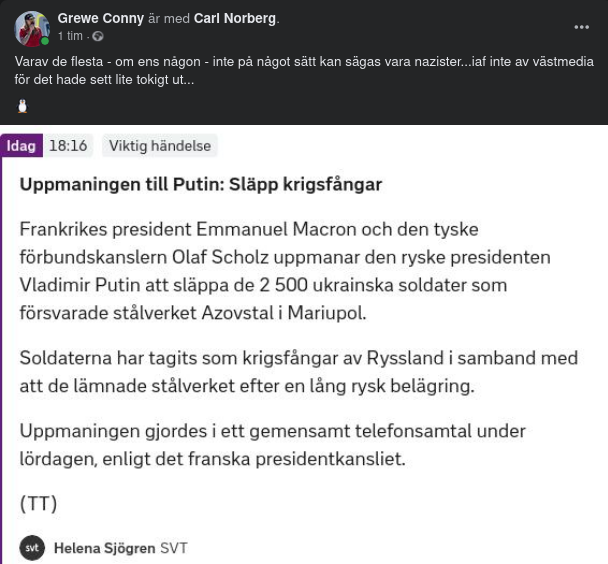Click the "(TT)" source credit

point(38,503)
